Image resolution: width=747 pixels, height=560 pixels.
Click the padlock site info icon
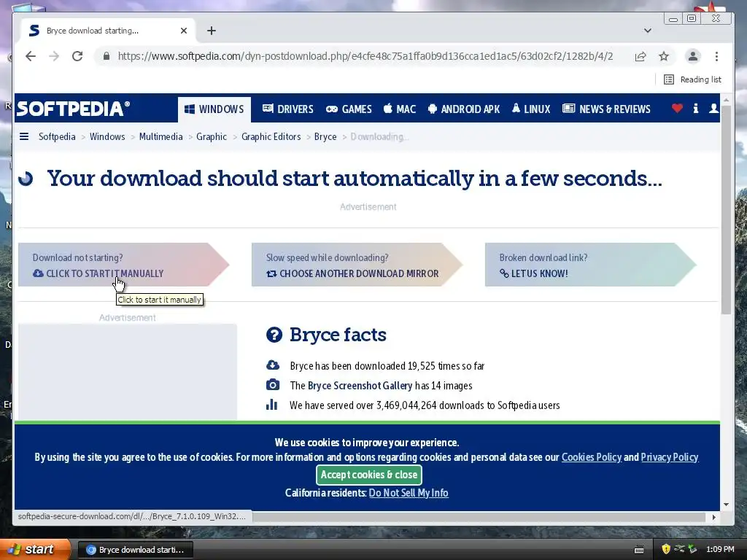(107, 56)
